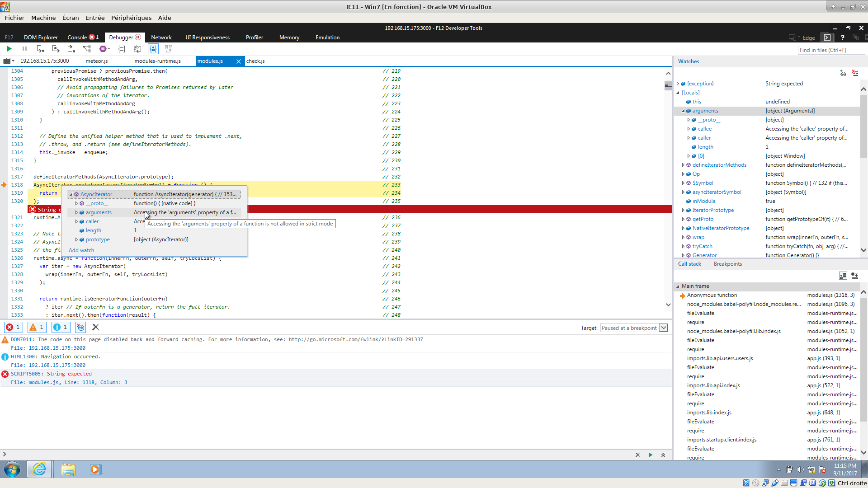Toggle the error messages filter in console
868x488 pixels.
pyautogui.click(x=13, y=327)
